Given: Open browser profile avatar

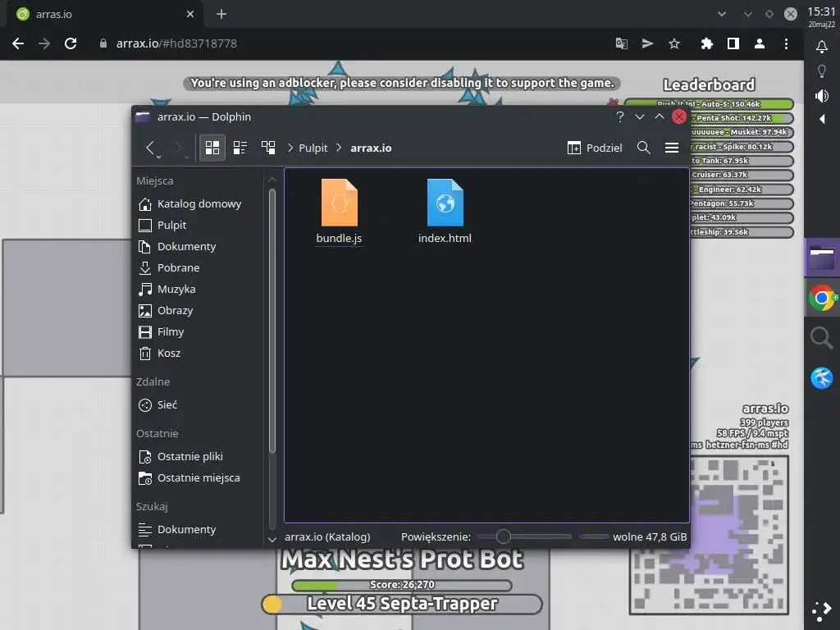Looking at the screenshot, I should coord(759,43).
